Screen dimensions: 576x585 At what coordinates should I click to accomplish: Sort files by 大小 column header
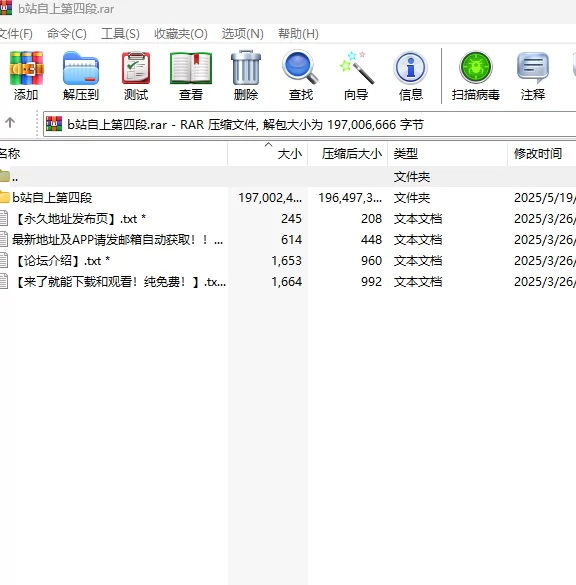point(267,153)
